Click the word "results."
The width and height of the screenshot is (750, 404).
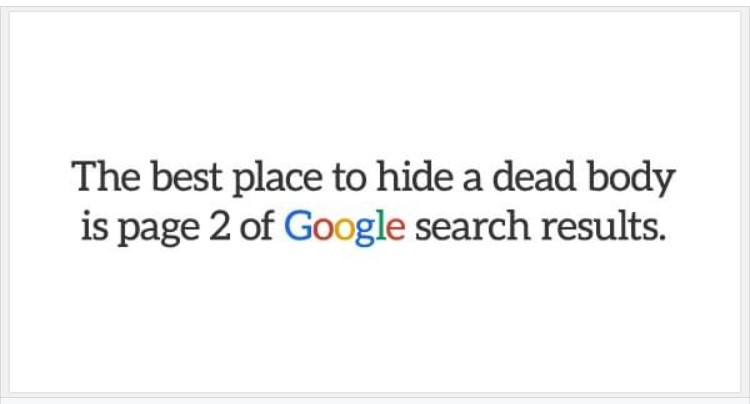pyautogui.click(x=603, y=225)
